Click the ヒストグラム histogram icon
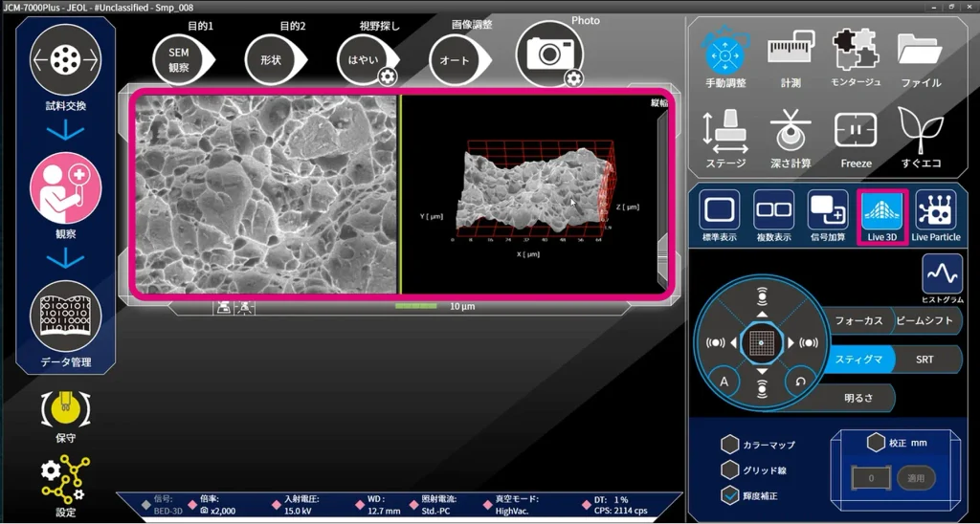Screen dimensions: 980x524 pyautogui.click(x=943, y=273)
